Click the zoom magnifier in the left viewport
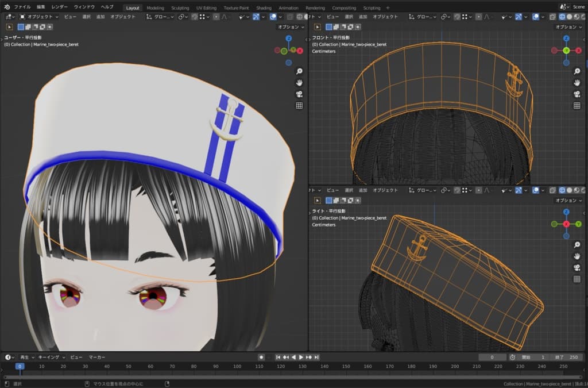 (x=299, y=71)
